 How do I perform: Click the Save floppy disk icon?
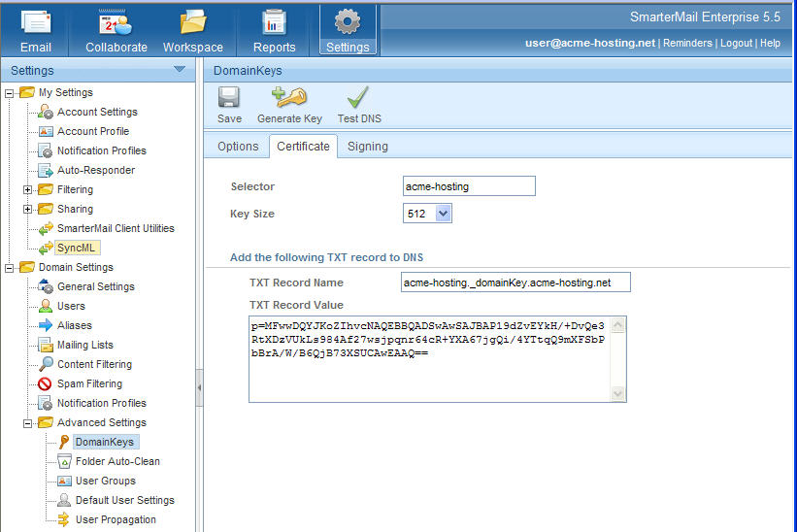(x=229, y=97)
